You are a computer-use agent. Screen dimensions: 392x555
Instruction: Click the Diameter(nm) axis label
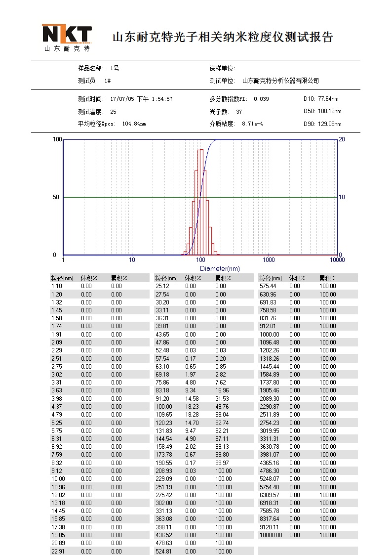click(x=220, y=268)
